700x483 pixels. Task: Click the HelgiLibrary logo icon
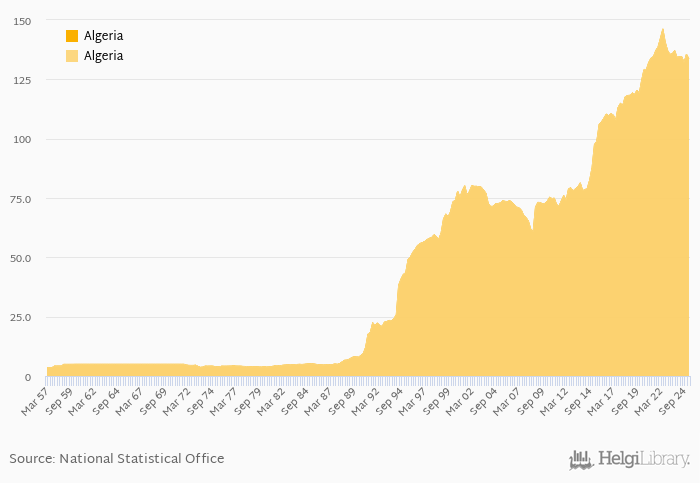pos(581,459)
